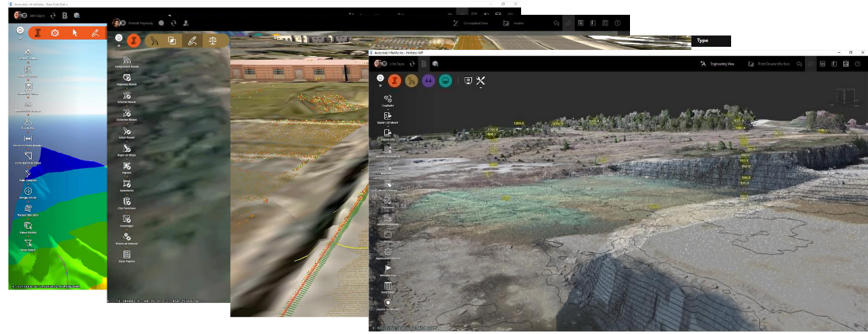Click the sync icon in the Engineering View header
This screenshot has height=334, width=868.
[x=412, y=65]
